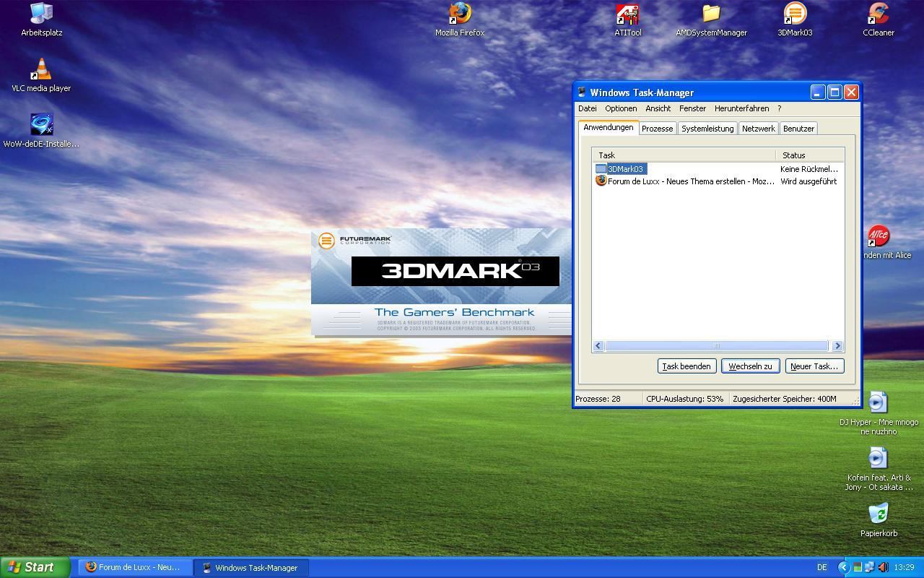Click Windows Task-Manager taskbar button
The height and width of the screenshot is (578, 924).
tap(251, 567)
